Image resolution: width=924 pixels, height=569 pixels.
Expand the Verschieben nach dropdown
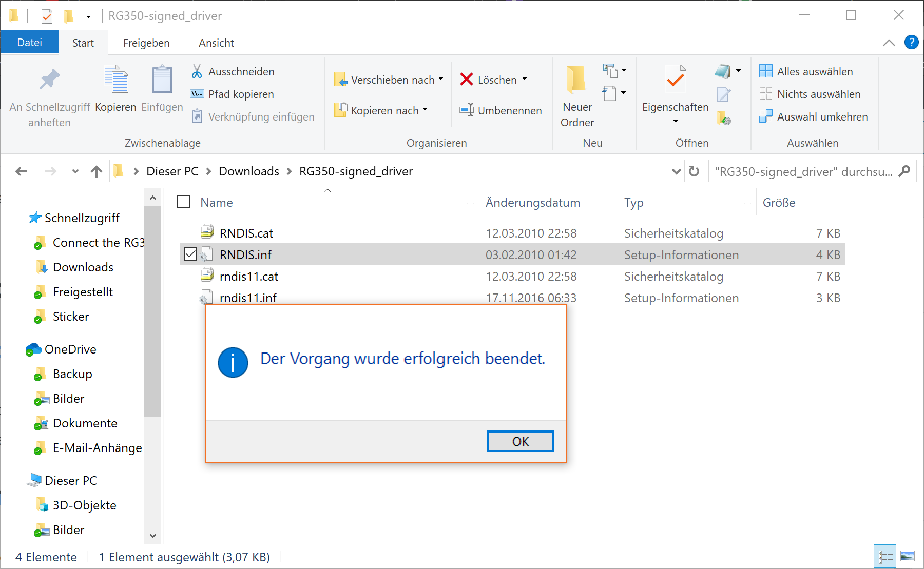click(441, 80)
